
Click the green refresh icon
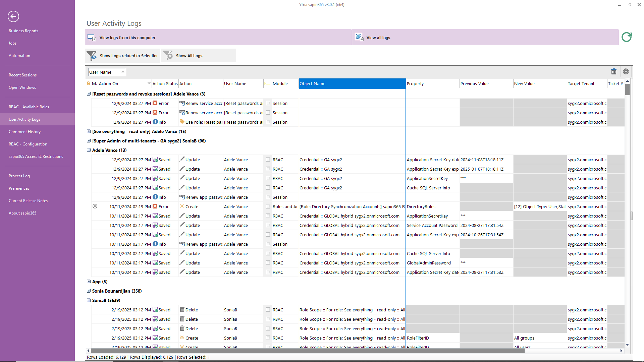pyautogui.click(x=627, y=37)
